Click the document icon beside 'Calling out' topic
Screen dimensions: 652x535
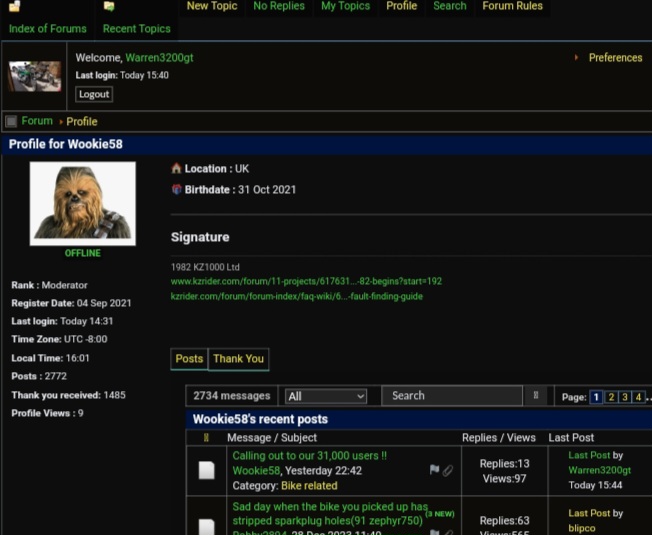206,470
